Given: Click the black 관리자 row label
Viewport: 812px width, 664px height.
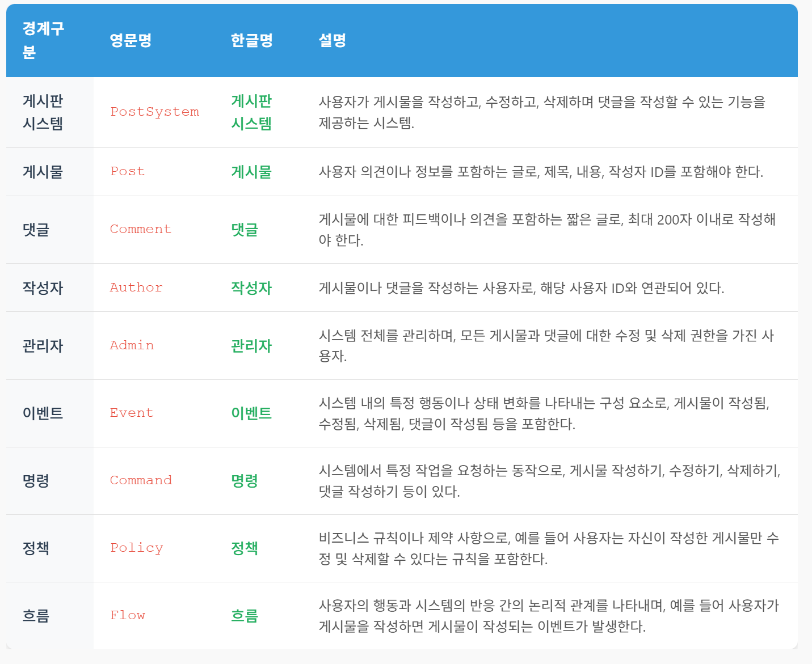Looking at the screenshot, I should point(43,346).
